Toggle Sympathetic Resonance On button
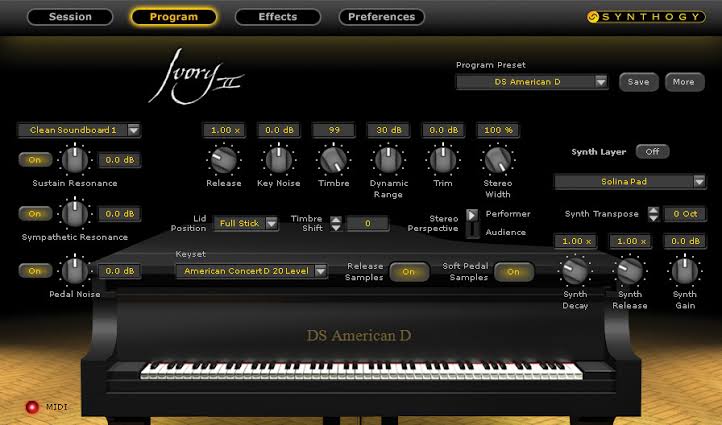Viewport: 722px width, 425px height. (x=35, y=214)
